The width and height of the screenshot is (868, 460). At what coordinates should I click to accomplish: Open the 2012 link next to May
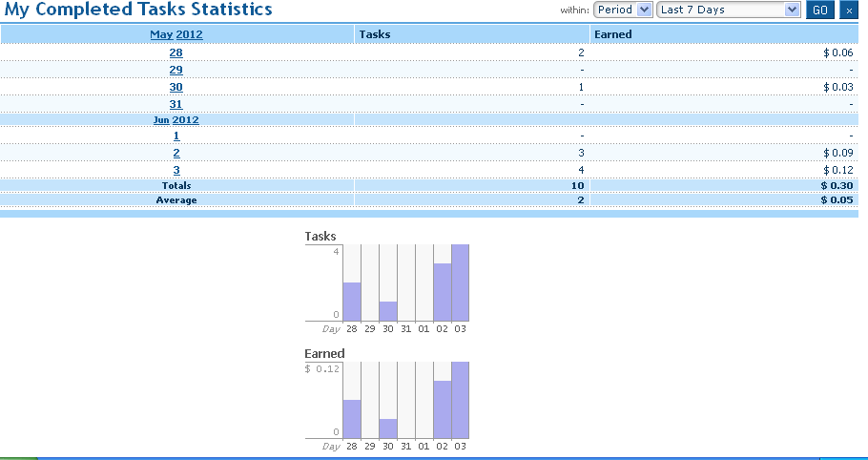click(189, 34)
